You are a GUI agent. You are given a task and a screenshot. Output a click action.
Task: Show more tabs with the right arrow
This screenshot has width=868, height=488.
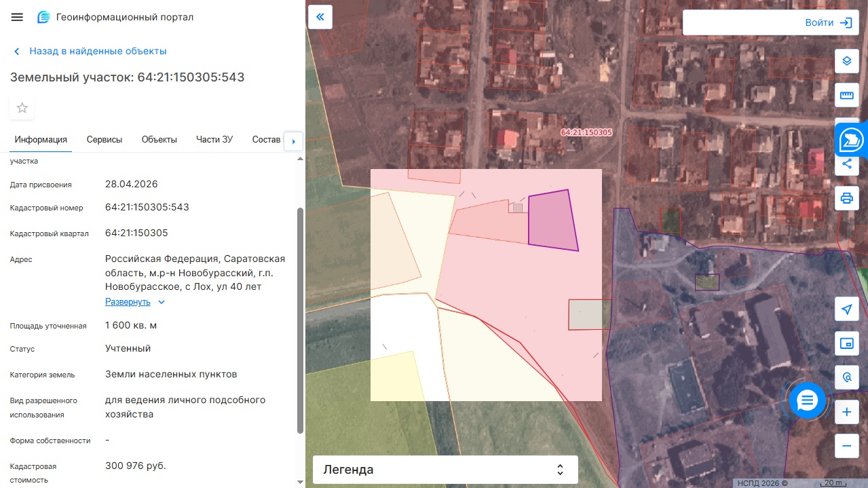tap(293, 141)
